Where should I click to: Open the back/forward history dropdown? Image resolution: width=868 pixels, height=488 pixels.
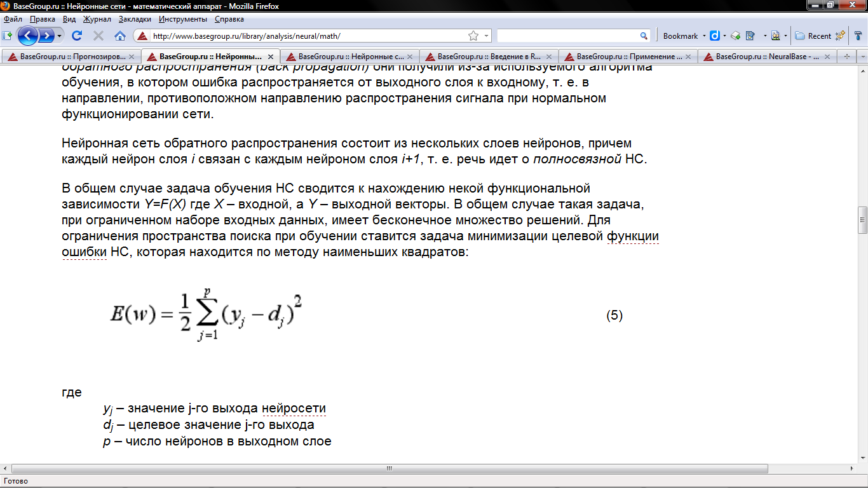(x=60, y=36)
